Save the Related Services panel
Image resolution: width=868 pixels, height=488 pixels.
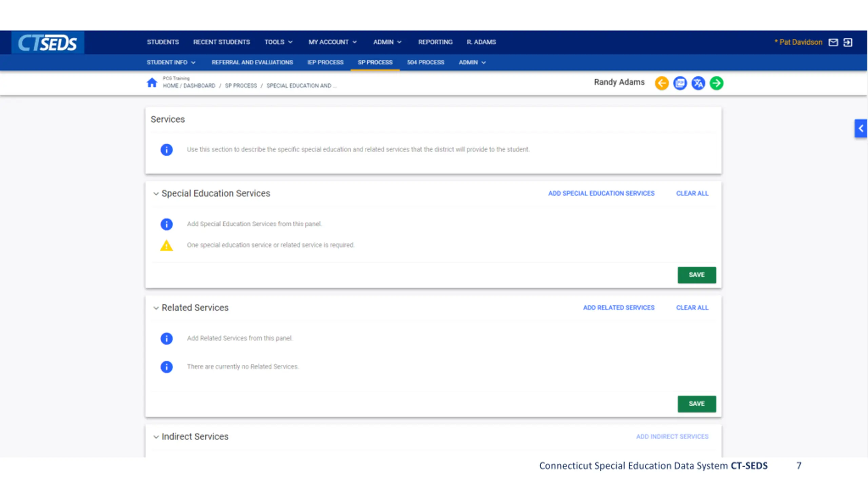[696, 404]
